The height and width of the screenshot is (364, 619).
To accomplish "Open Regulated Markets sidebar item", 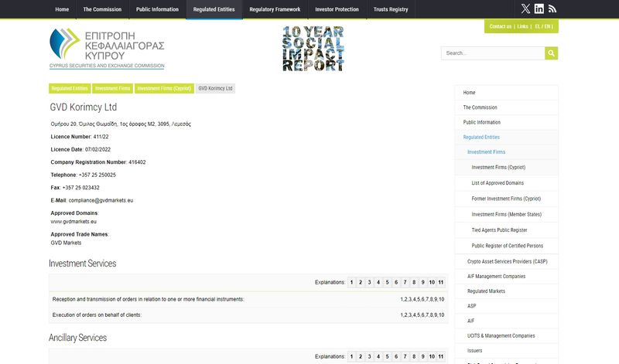I will click(507, 291).
